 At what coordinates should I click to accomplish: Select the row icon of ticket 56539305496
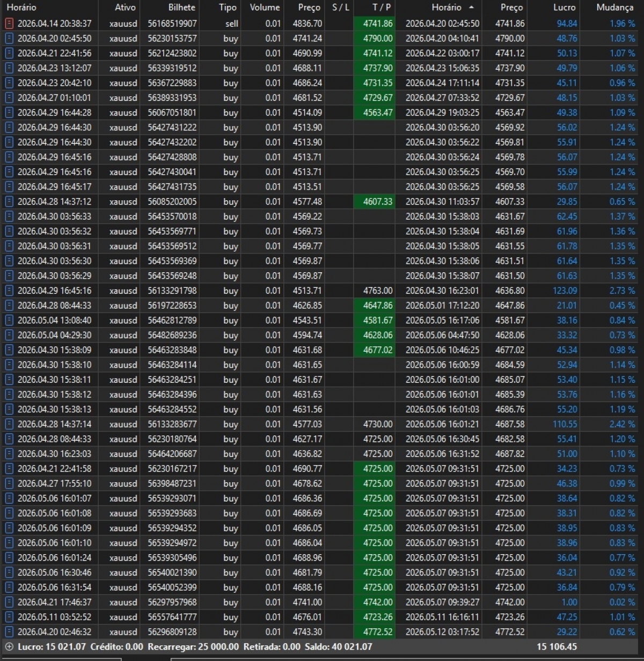9,558
